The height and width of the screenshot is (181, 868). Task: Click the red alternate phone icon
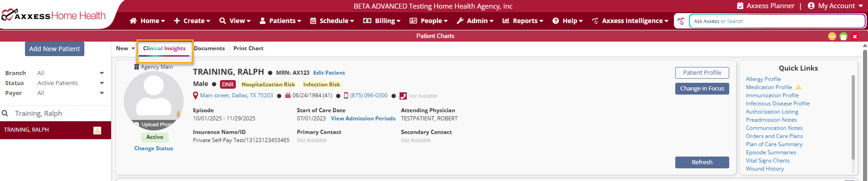pos(403,96)
